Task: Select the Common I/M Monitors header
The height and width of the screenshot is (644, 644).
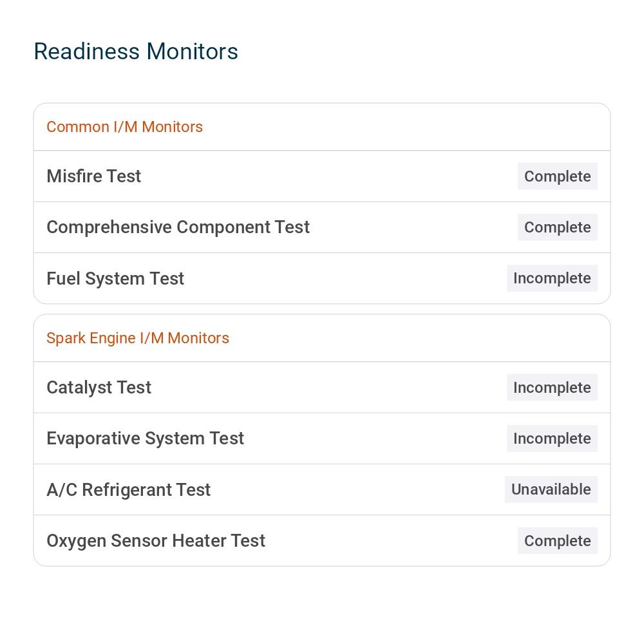Action: [x=124, y=127]
